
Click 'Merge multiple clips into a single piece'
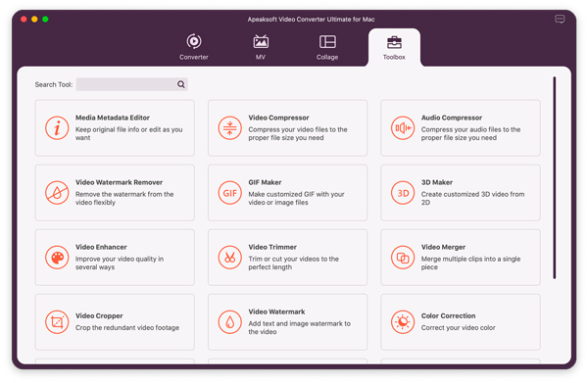coord(470,263)
